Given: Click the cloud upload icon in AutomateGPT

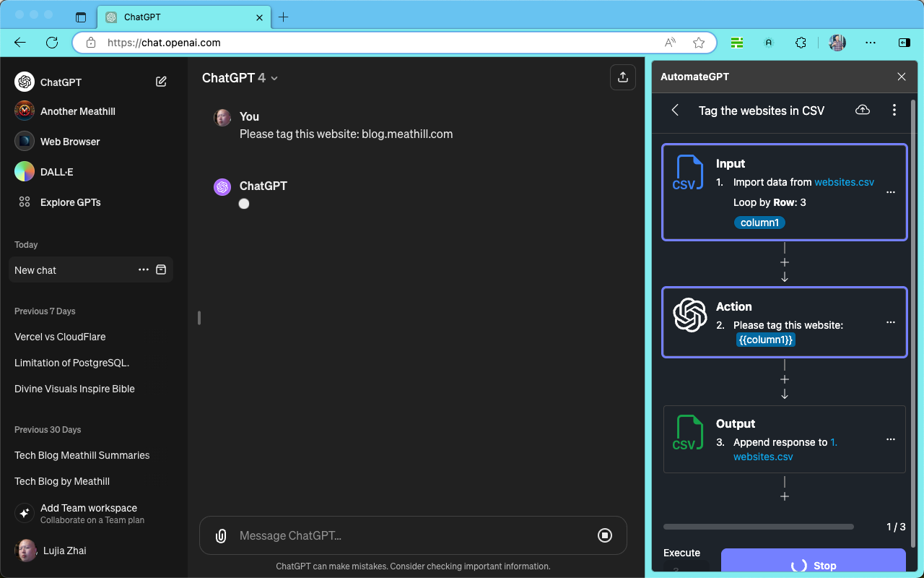Looking at the screenshot, I should [x=862, y=110].
